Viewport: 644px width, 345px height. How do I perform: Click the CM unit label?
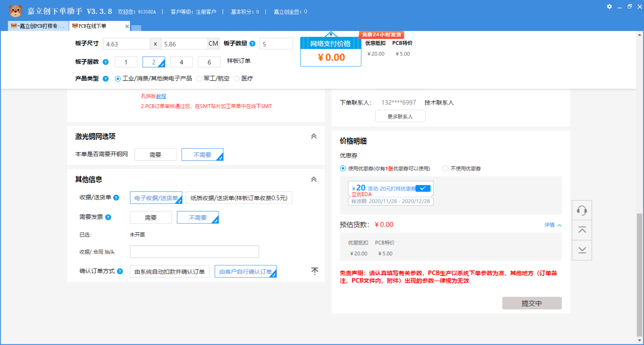point(213,44)
